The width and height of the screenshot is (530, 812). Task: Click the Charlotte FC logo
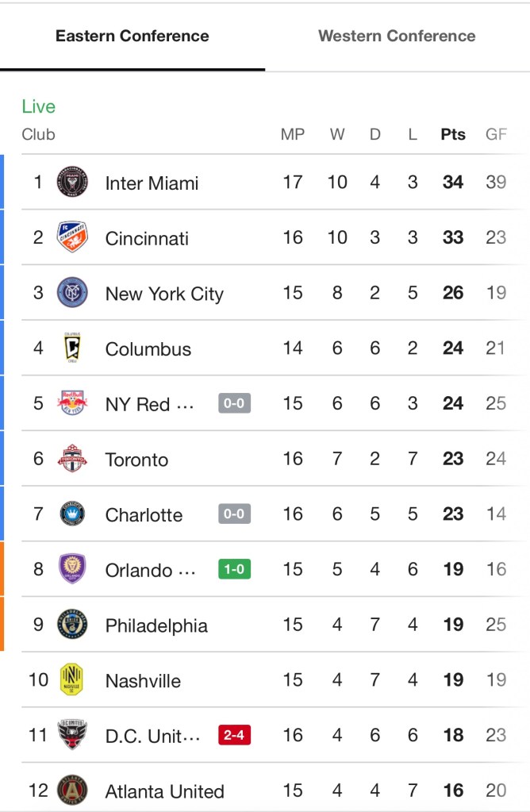(72, 514)
